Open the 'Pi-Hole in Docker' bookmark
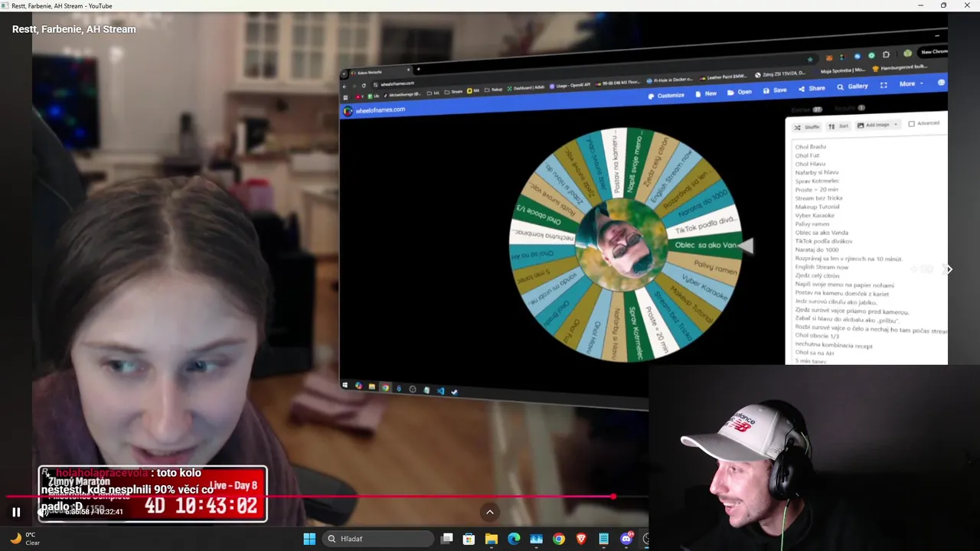The height and width of the screenshot is (551, 980). [x=670, y=80]
